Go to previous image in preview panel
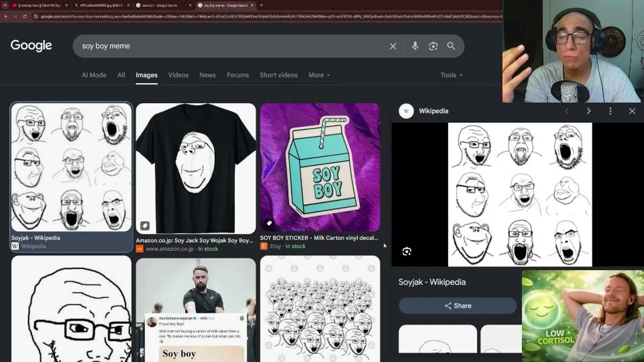644x362 pixels. (x=567, y=111)
